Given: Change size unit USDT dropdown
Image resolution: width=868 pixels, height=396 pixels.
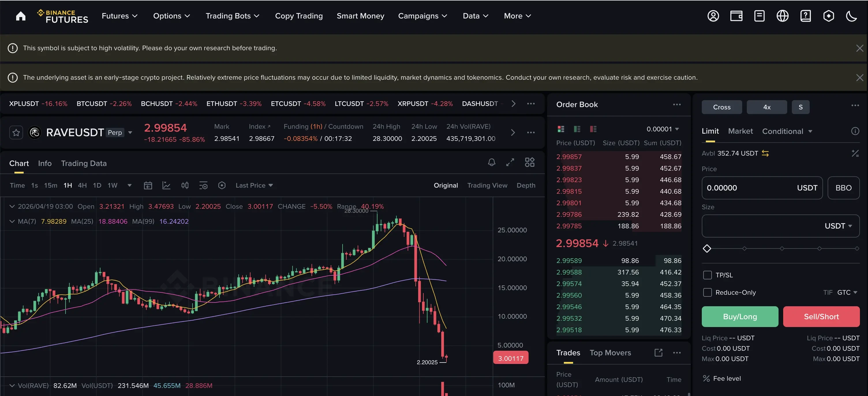Looking at the screenshot, I should click(x=838, y=226).
